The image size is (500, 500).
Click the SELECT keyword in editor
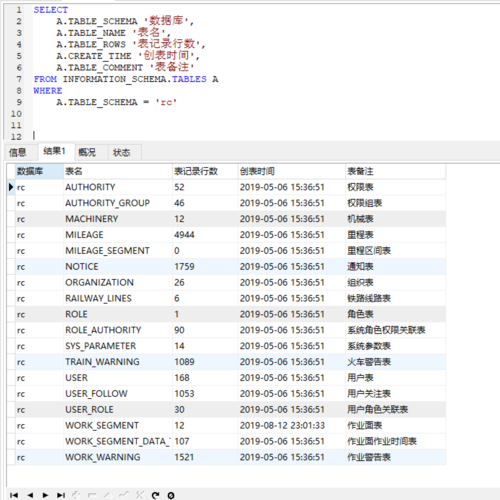point(51,10)
